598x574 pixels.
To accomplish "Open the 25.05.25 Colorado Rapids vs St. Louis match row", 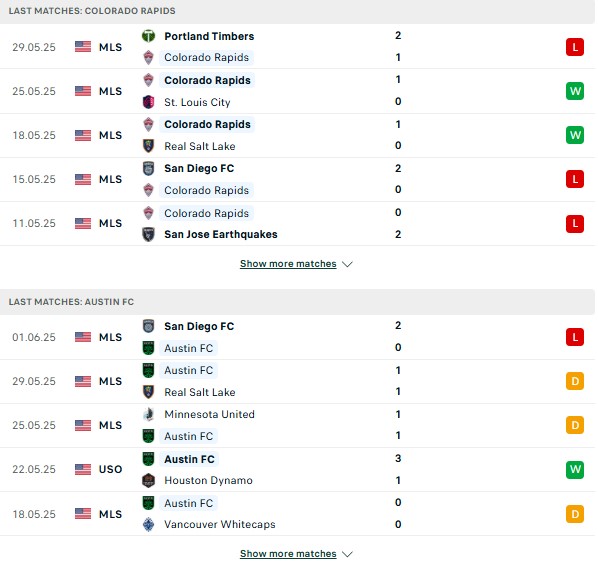I will (x=297, y=91).
